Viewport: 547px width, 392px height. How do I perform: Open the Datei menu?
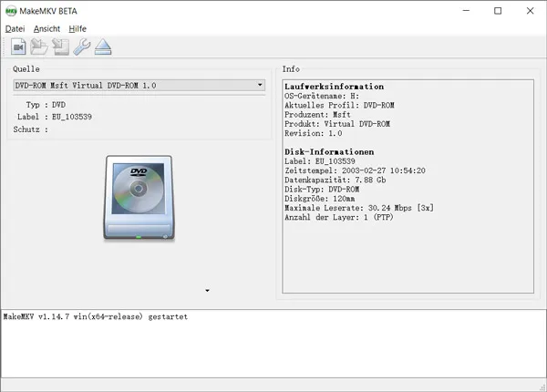(x=15, y=28)
